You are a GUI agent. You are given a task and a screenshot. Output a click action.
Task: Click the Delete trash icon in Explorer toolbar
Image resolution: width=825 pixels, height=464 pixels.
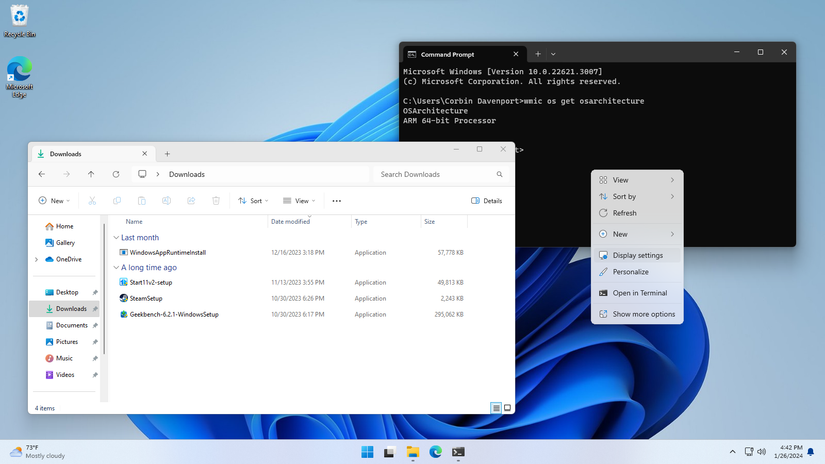pos(216,200)
